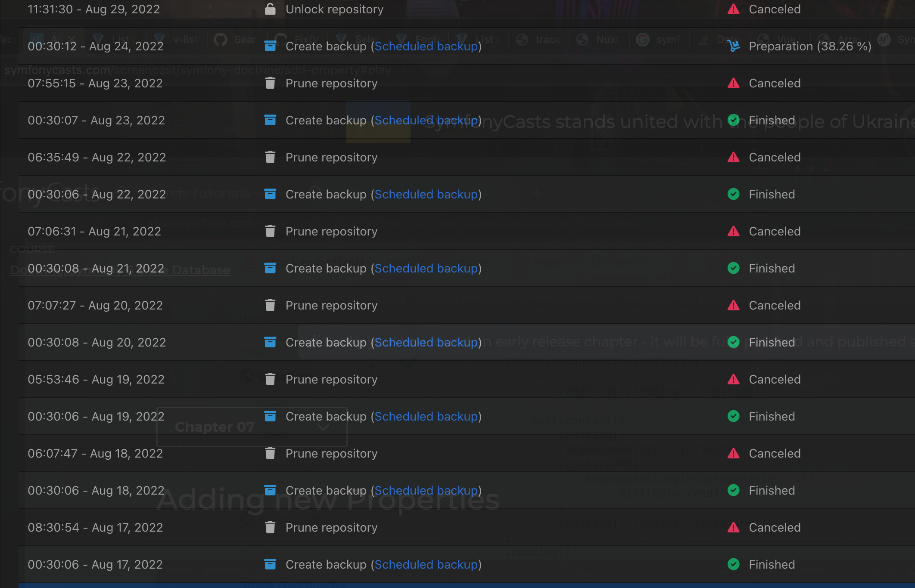Click trash icon for Aug 20 Prune repository
The image size is (915, 588).
click(x=270, y=305)
